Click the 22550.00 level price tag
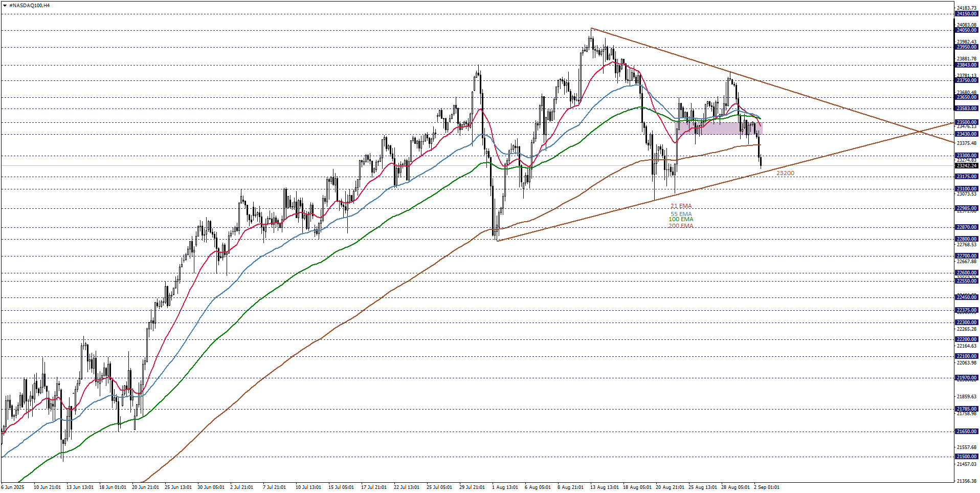 [967, 281]
